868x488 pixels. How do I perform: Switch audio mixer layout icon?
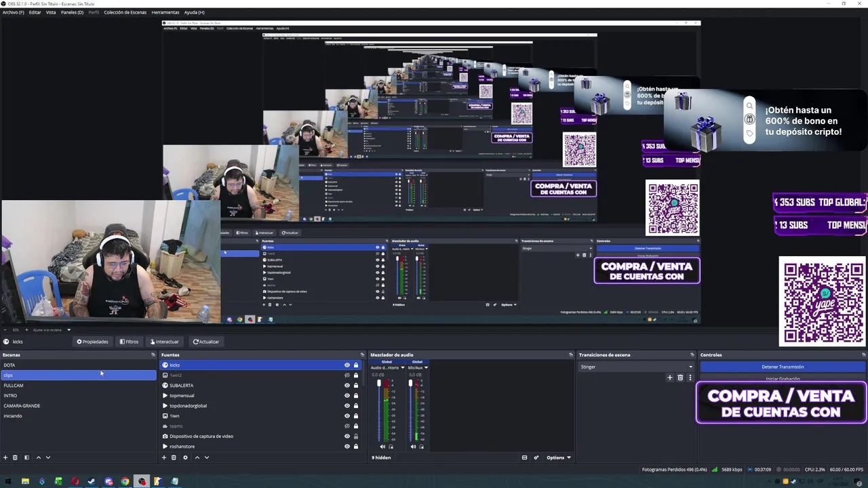524,457
